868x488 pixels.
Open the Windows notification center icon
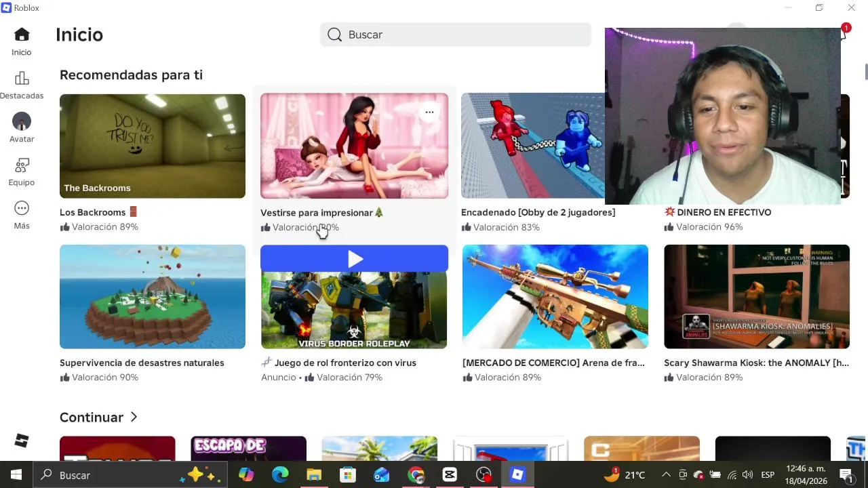[846, 475]
